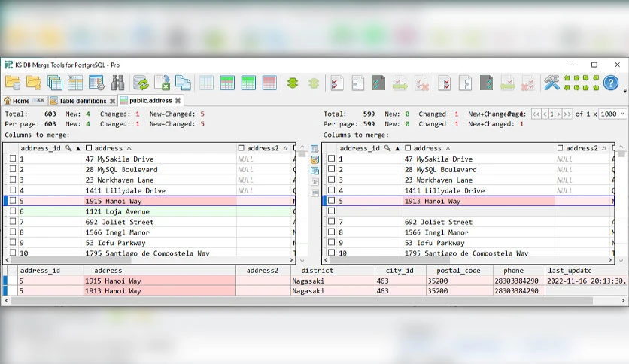Click the top icon in the middle strip between grids
Image resolution: width=629 pixels, height=364 pixels.
[x=314, y=149]
